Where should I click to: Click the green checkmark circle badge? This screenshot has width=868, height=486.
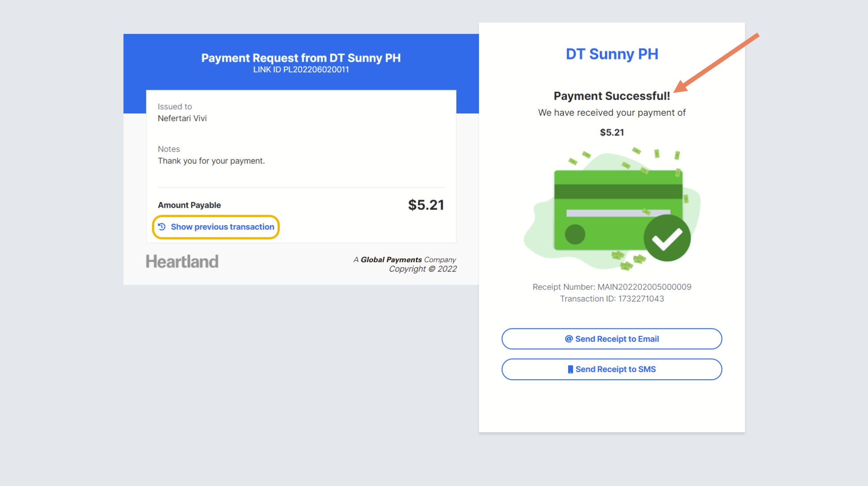point(666,238)
